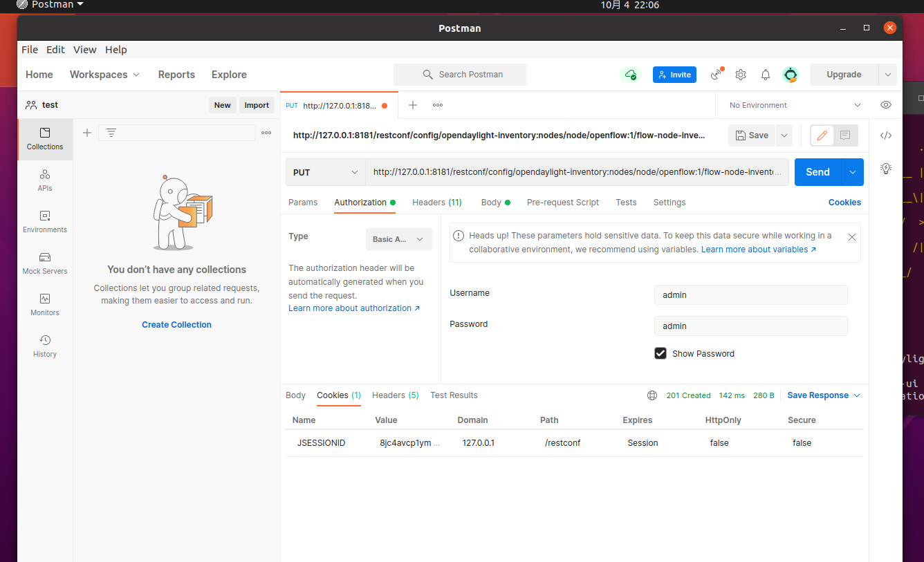Open the Workspaces dropdown
This screenshot has width=924, height=562.
click(104, 75)
